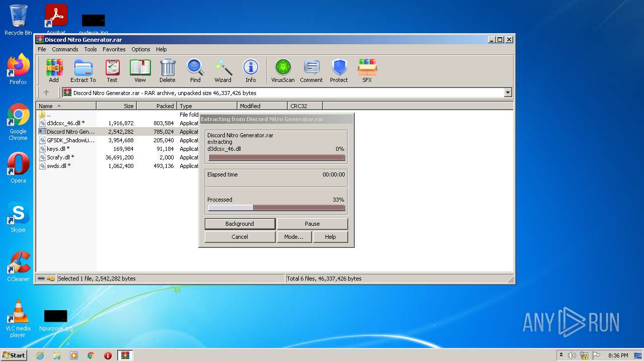
Task: Select the d3dcsx_46.dll file row
Action: [118, 123]
